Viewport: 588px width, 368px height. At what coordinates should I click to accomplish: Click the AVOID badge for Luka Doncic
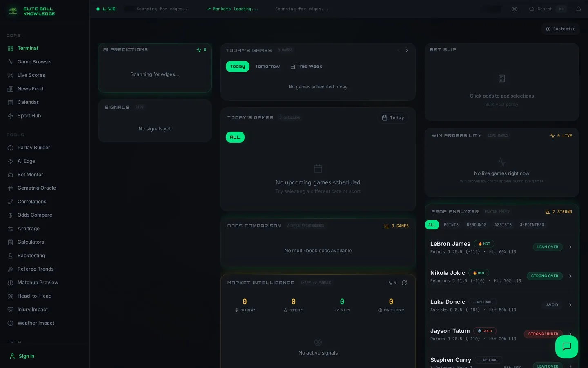tap(552, 305)
